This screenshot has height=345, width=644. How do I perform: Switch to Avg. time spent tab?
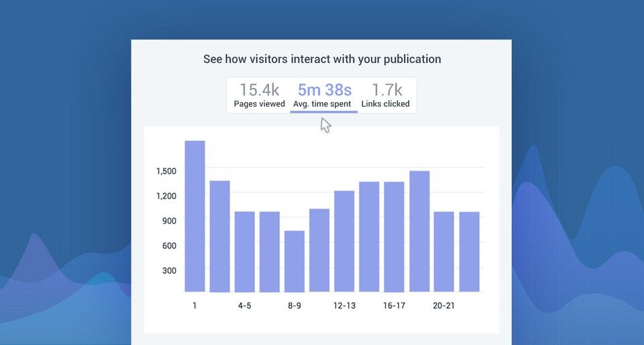[323, 95]
